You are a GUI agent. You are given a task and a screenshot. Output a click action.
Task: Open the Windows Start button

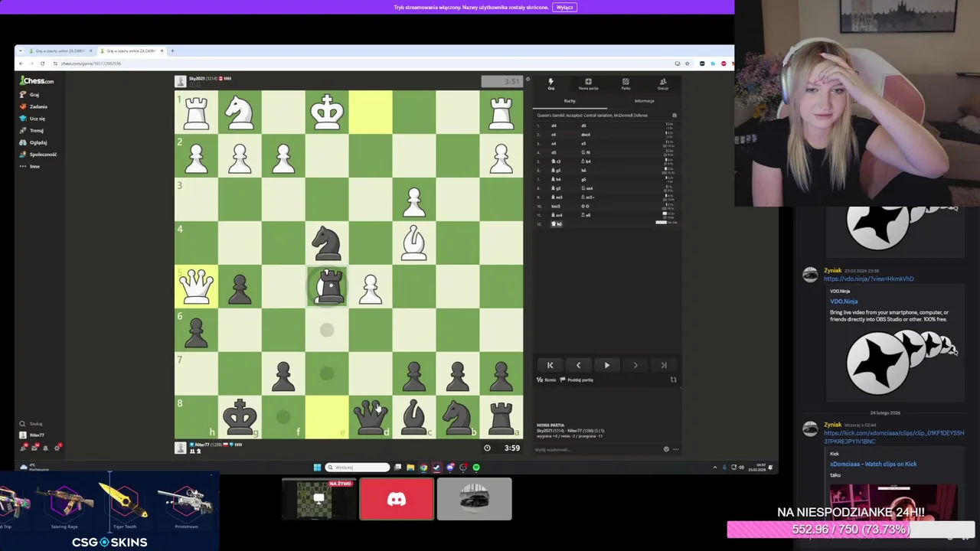(317, 467)
